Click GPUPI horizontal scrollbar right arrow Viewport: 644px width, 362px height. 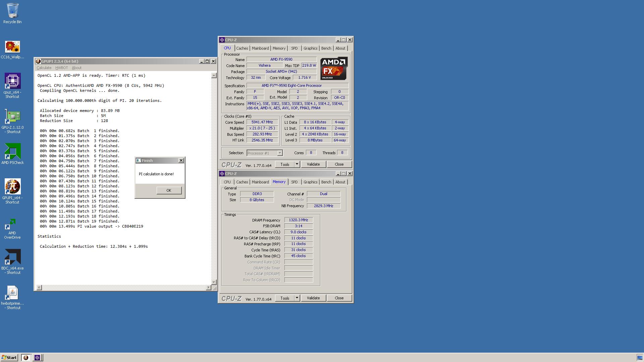click(208, 288)
